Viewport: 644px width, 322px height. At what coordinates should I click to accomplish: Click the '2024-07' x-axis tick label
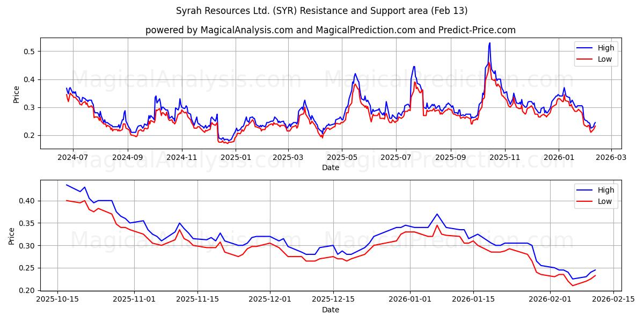coord(73,158)
